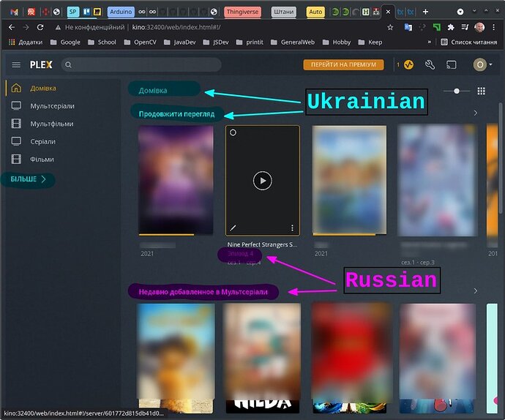Open the Продовжити перегляд section link
Image resolution: width=505 pixels, height=420 pixels.
coord(176,114)
